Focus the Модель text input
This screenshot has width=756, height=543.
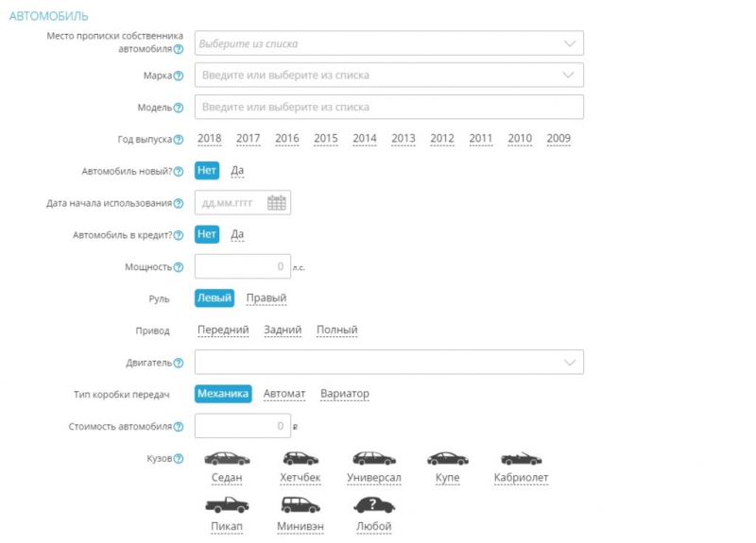coord(388,107)
